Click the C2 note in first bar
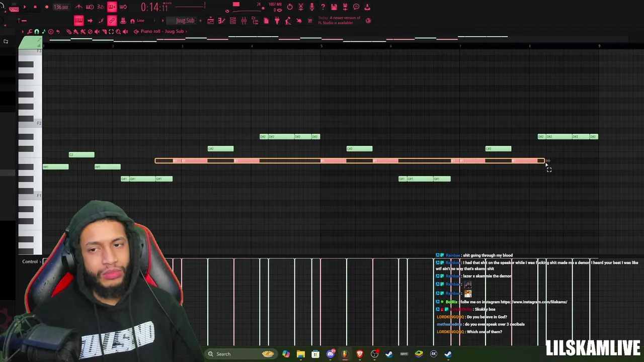Image resolution: width=644 pixels, height=362 pixels. (x=82, y=155)
